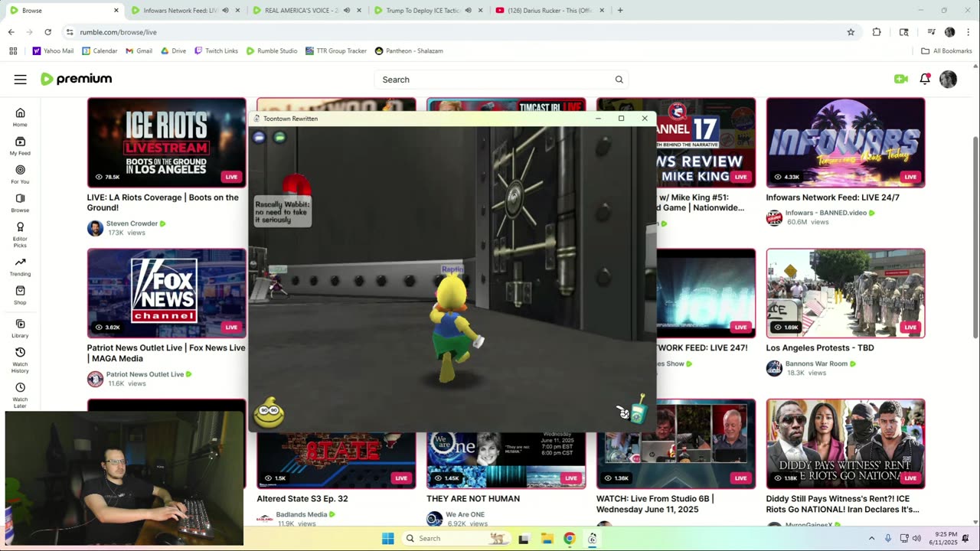The width and height of the screenshot is (980, 551).
Task: Click the taskbar volume speaker icon
Action: pyautogui.click(x=916, y=539)
